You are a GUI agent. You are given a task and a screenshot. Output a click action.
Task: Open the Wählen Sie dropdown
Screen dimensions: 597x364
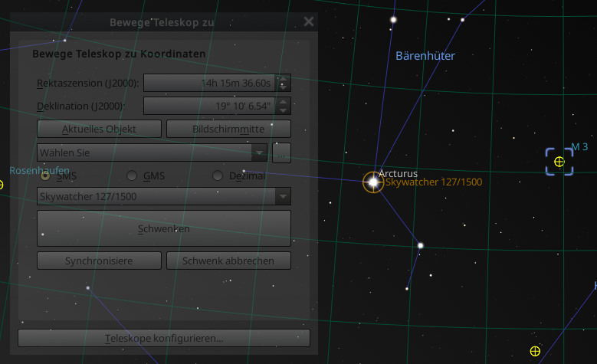[x=153, y=153]
